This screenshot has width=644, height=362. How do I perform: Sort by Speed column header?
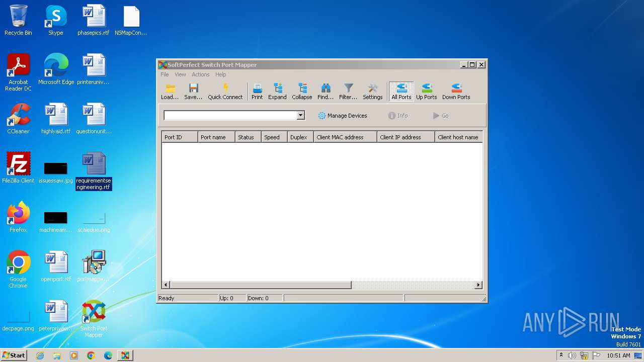[x=274, y=137]
